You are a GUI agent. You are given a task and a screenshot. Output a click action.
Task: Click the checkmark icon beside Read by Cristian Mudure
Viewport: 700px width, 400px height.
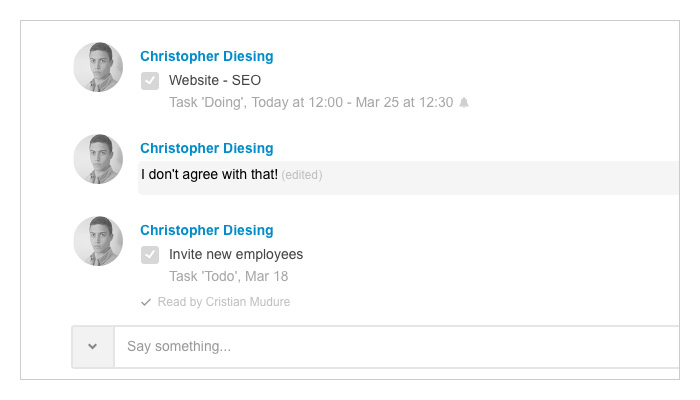pos(146,302)
